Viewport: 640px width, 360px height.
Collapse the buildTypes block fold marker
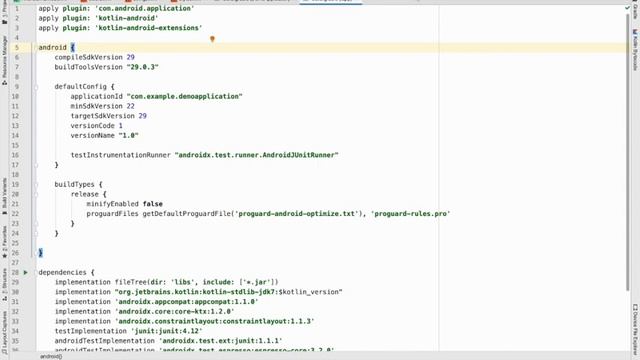[x=36, y=184]
